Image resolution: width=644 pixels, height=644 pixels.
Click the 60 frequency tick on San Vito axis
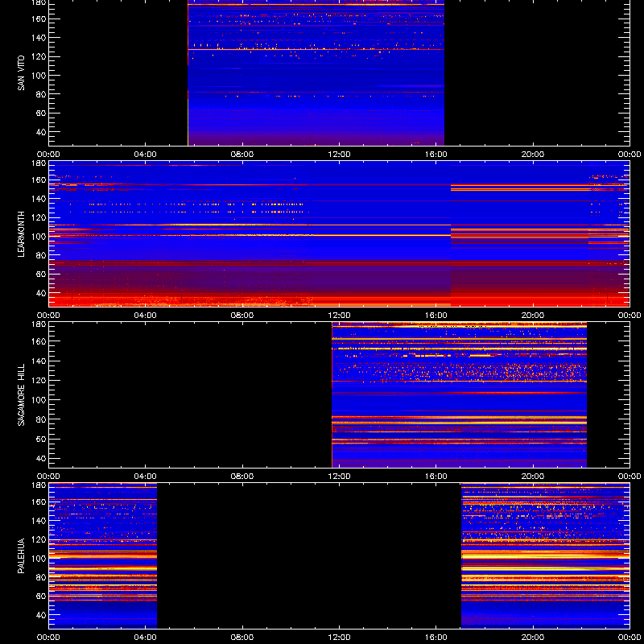(x=42, y=113)
